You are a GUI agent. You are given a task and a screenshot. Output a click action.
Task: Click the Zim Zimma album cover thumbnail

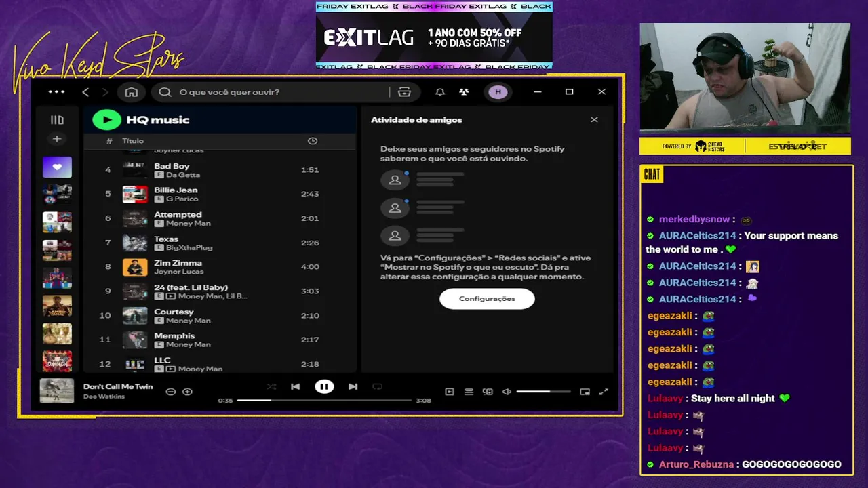[x=135, y=267]
